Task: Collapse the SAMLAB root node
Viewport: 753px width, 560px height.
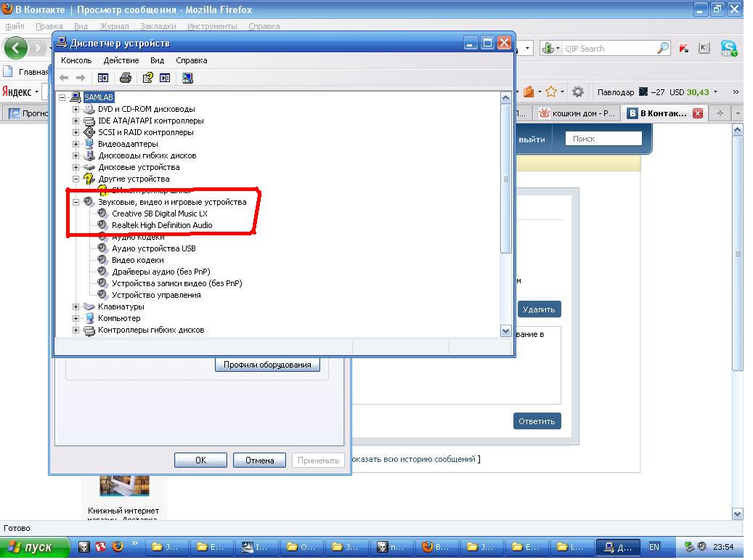Action: coord(62,97)
